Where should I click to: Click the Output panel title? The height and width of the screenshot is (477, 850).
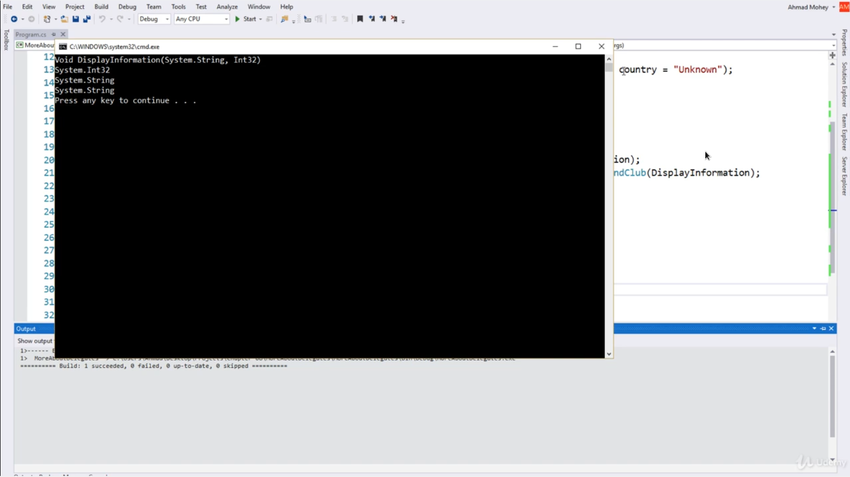[25, 328]
